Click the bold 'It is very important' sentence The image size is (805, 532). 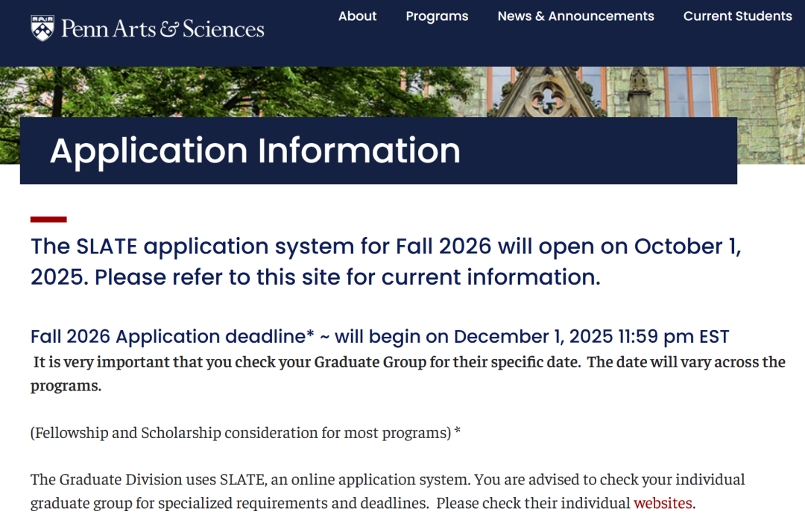point(224,363)
